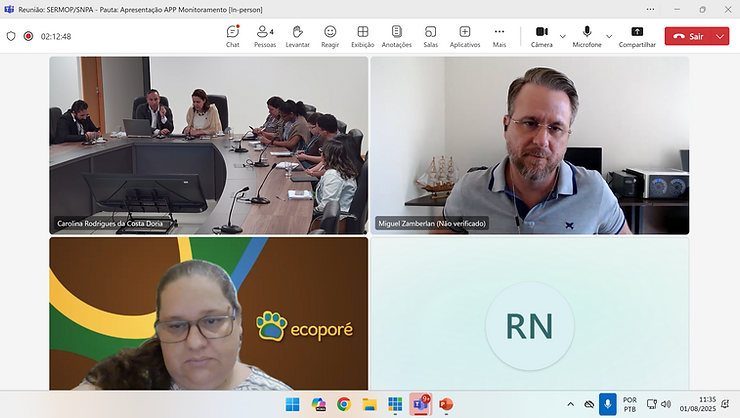Open the Sair leave options dropdown
The height and width of the screenshot is (418, 740).
pyautogui.click(x=722, y=36)
